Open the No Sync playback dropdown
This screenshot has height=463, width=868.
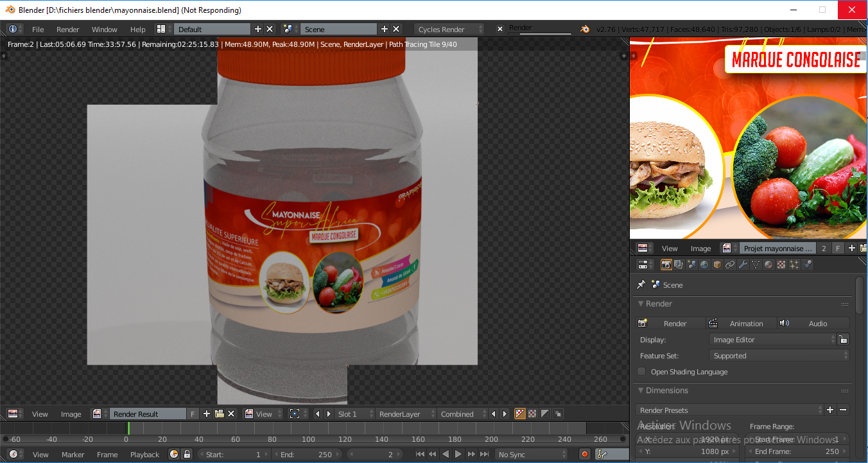point(531,454)
